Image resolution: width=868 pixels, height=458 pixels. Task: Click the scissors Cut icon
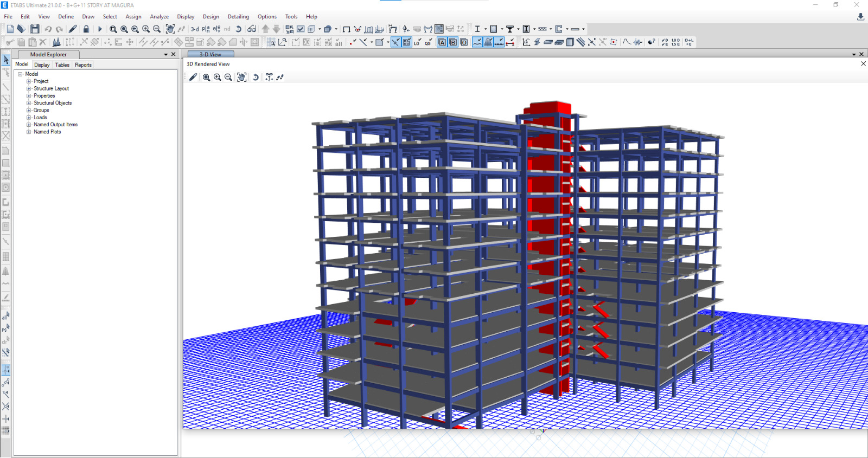pos(10,42)
